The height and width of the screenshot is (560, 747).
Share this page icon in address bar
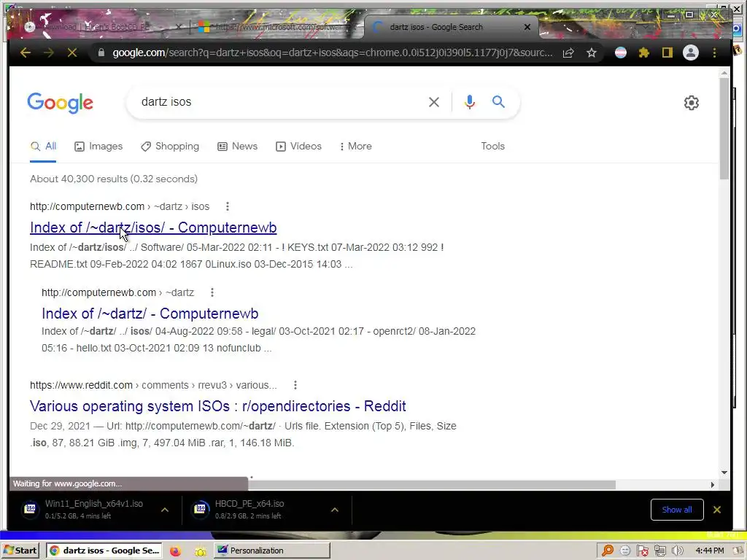pyautogui.click(x=568, y=52)
